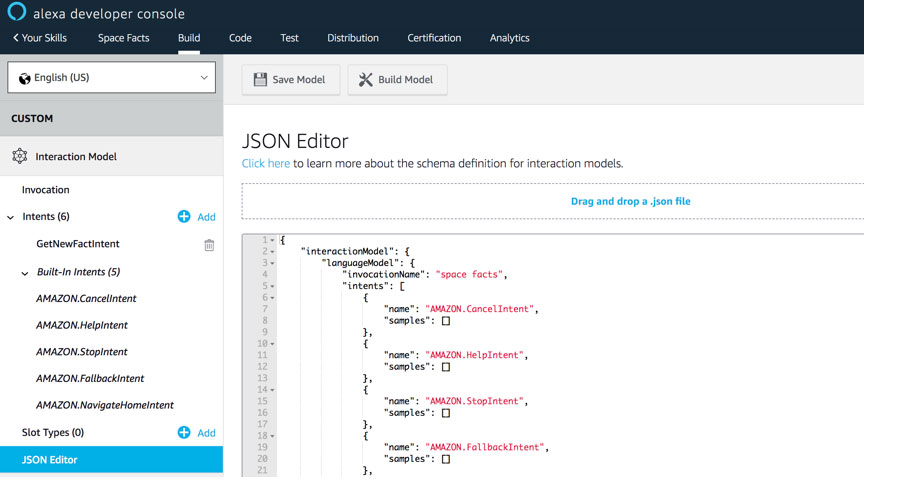Open the Distribution tab
The width and height of the screenshot is (912, 494).
coord(352,38)
